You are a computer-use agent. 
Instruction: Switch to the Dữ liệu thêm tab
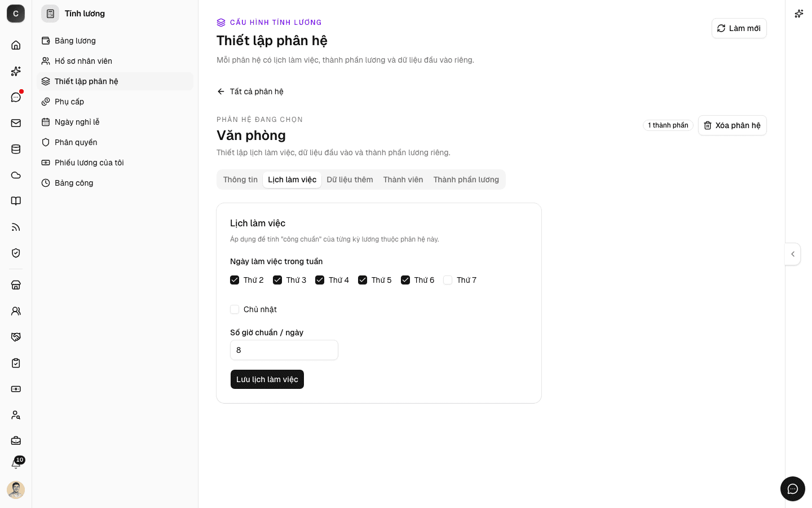[350, 179]
